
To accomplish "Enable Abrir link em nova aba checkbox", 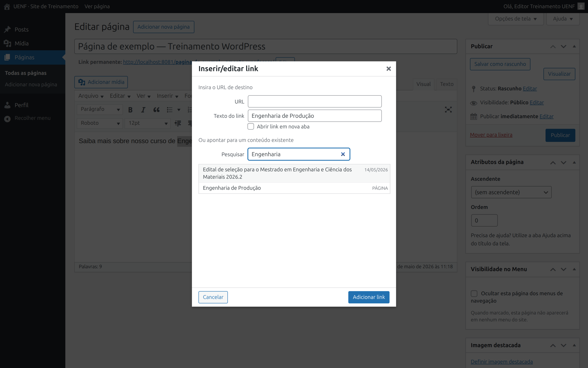I will click(x=251, y=126).
